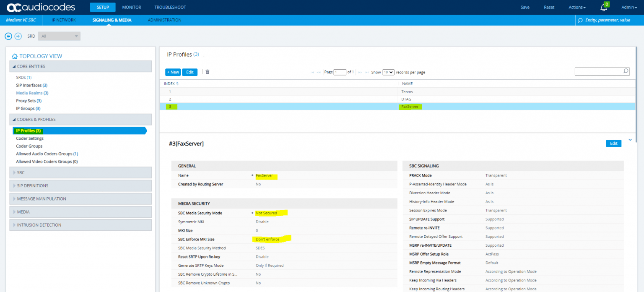Open the SRD selector dropdown
The width and height of the screenshot is (644, 292).
(59, 36)
